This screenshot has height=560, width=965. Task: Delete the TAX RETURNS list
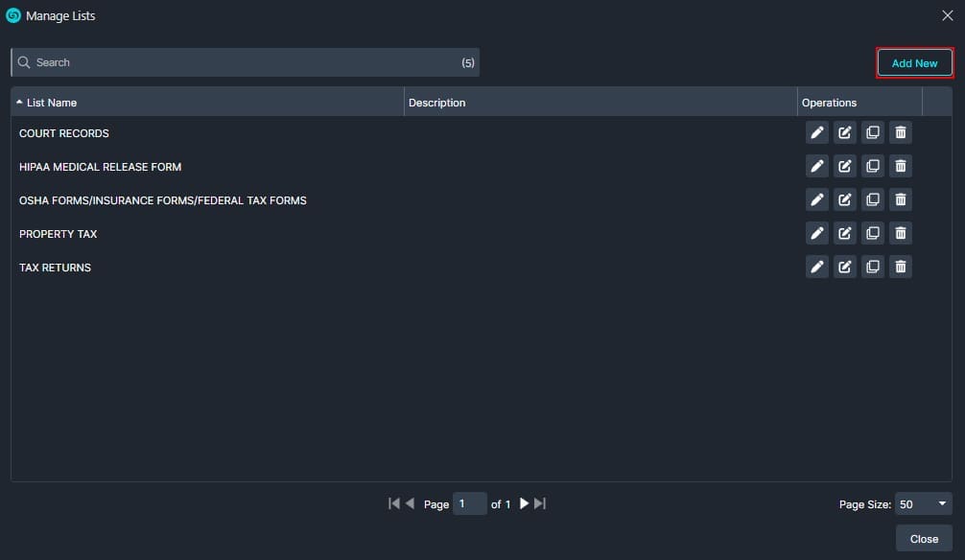(x=900, y=267)
